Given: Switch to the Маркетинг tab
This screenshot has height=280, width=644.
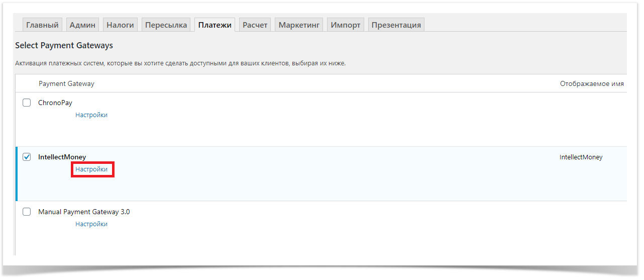Looking at the screenshot, I should point(299,25).
